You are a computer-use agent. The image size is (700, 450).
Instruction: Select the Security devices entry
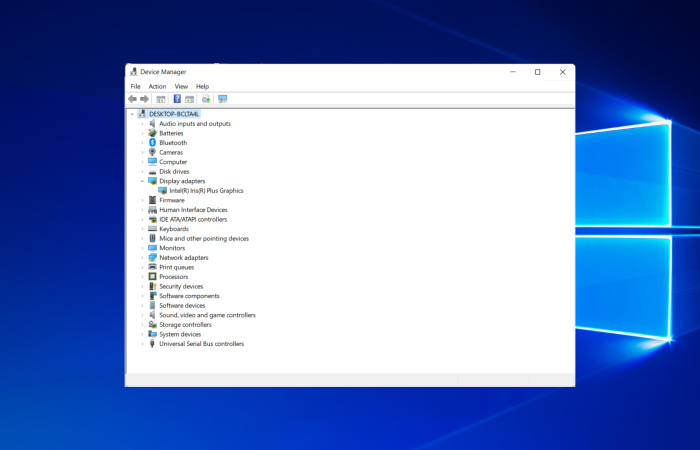(181, 287)
